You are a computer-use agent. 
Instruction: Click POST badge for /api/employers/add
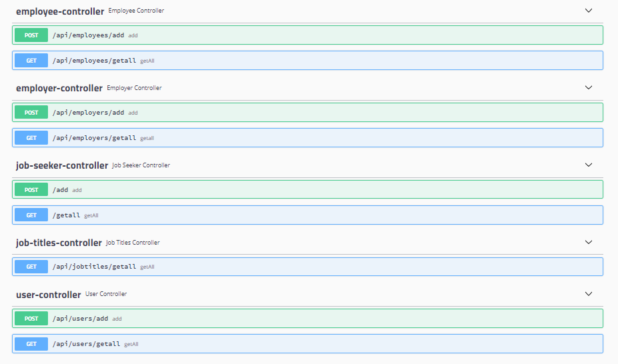(x=31, y=112)
